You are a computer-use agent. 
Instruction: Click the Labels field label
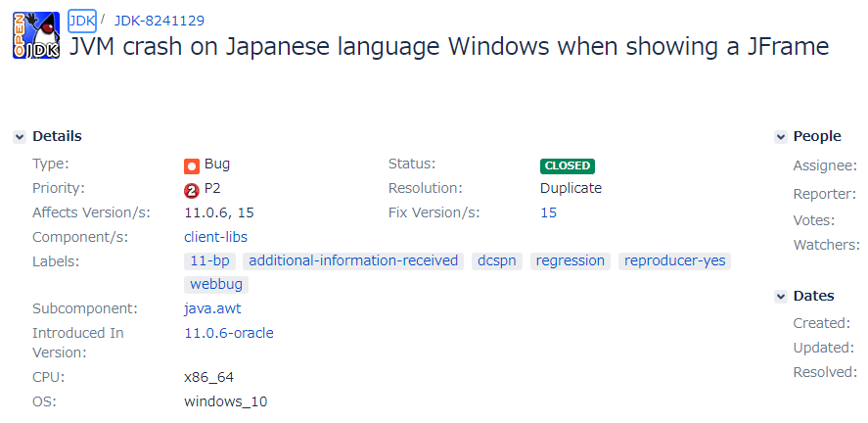56,260
